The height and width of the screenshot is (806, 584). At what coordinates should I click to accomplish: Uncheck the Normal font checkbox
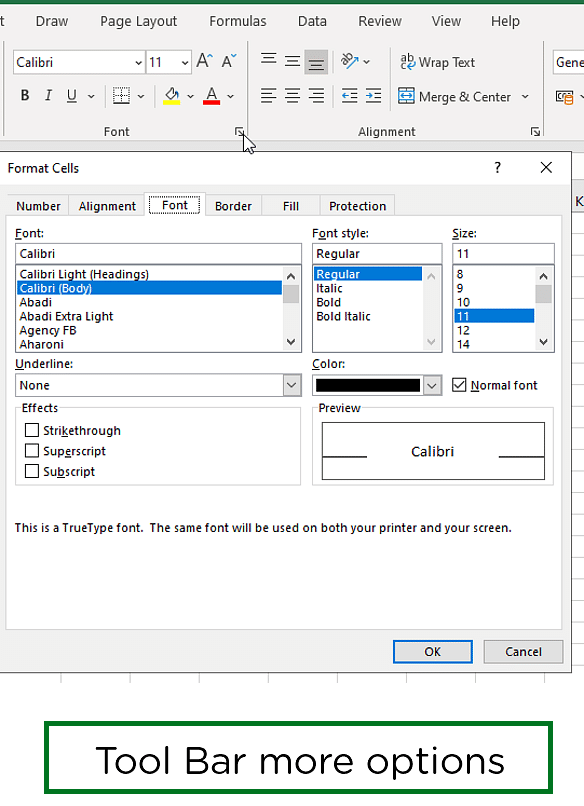pyautogui.click(x=459, y=385)
